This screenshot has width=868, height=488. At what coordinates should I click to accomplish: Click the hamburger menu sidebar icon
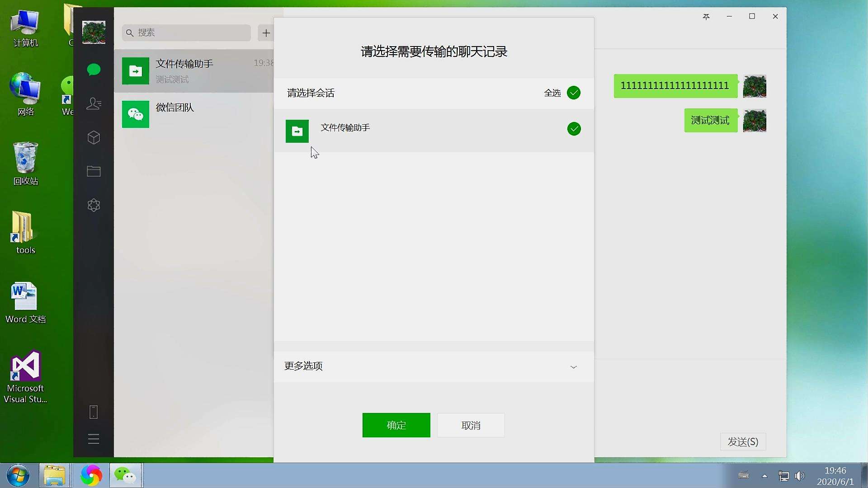pos(94,439)
